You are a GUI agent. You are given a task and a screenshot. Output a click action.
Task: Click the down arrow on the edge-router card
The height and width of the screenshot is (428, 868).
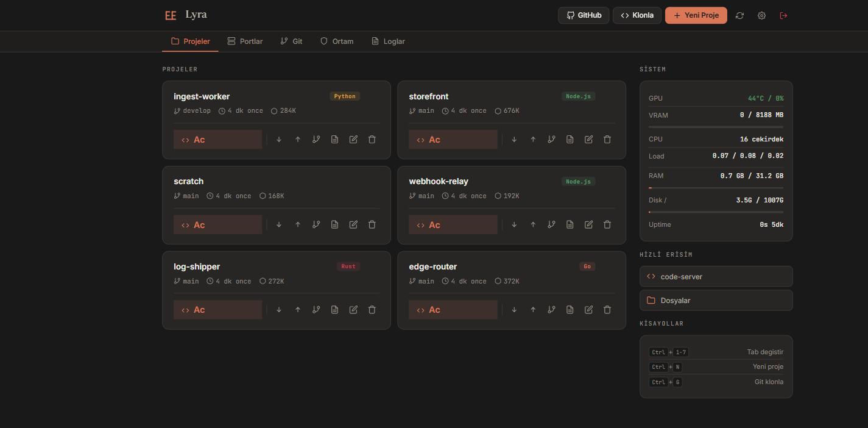click(x=514, y=310)
